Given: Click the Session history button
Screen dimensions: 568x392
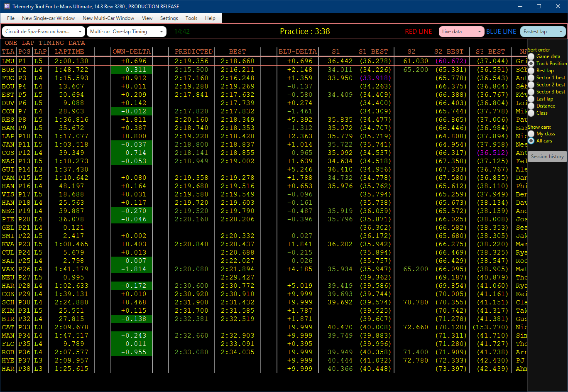Looking at the screenshot, I should (547, 157).
